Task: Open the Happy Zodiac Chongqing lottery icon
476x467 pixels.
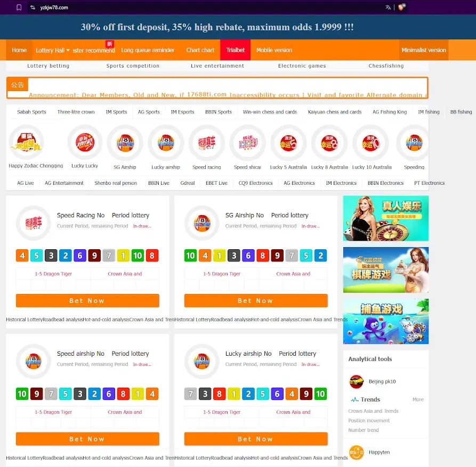Action: click(26, 143)
